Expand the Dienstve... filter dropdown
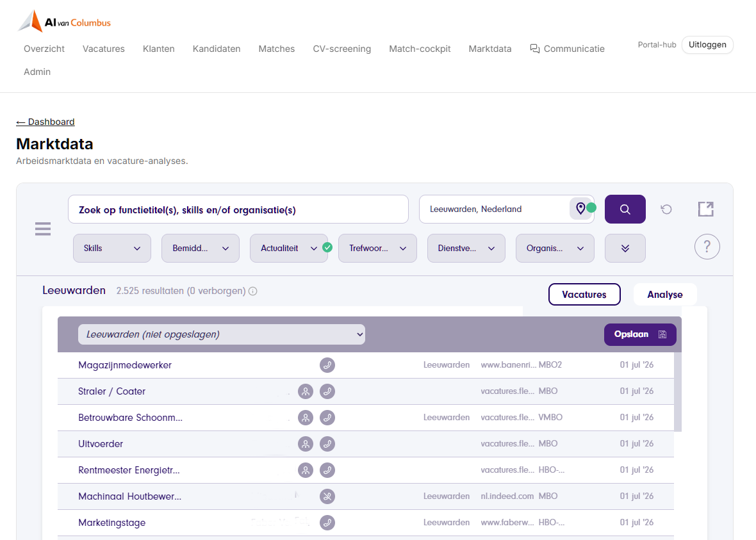Image resolution: width=756 pixels, height=540 pixels. pos(466,249)
